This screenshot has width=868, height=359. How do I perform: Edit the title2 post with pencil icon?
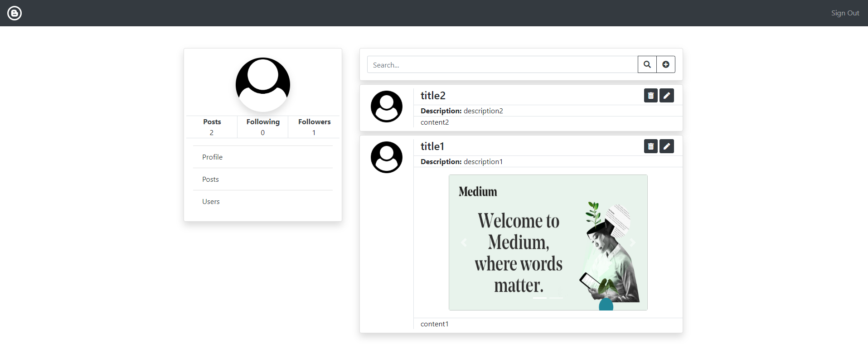[667, 96]
